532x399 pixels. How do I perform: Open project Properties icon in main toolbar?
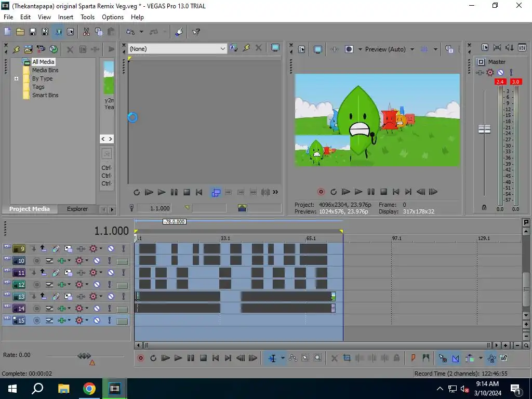coord(70,32)
